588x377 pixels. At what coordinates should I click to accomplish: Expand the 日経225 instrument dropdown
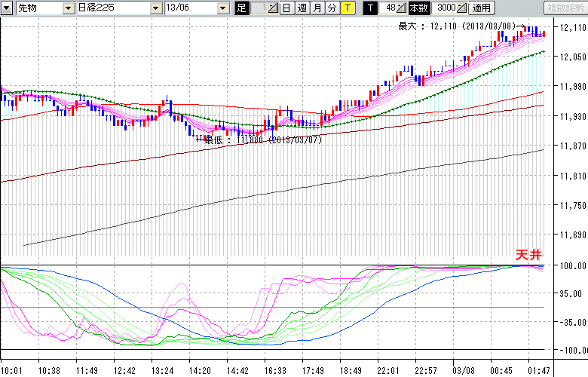point(156,8)
